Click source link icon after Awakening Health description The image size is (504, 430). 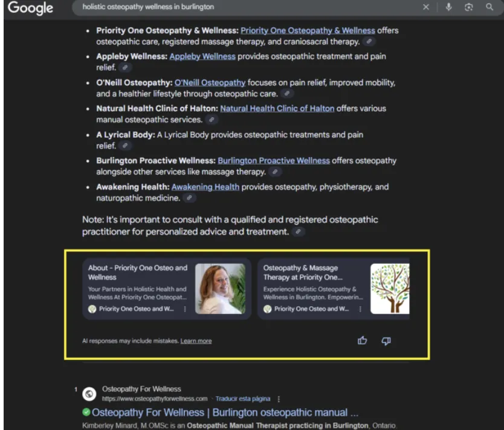[x=189, y=198]
